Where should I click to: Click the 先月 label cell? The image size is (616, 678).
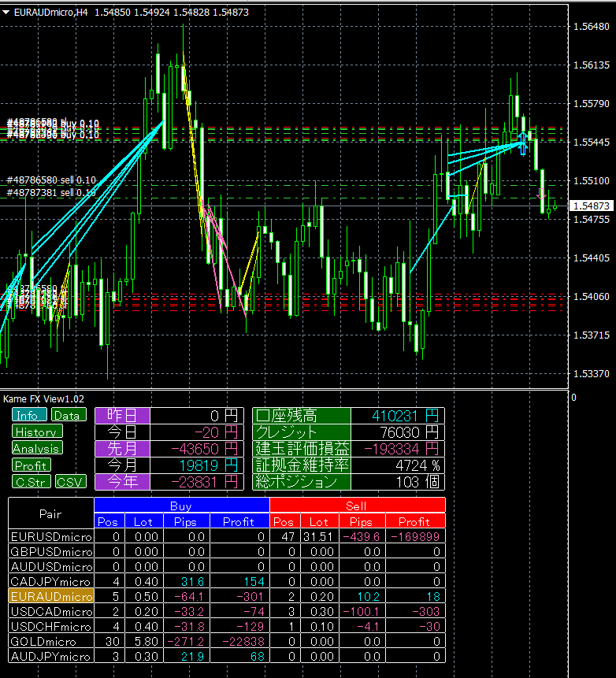point(122,448)
